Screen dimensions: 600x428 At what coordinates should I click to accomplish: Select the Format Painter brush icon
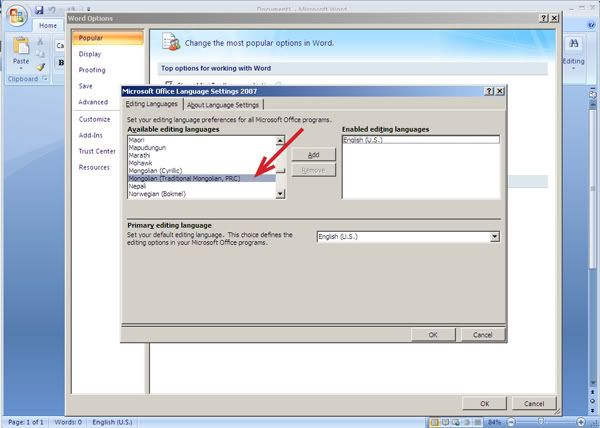point(41,66)
